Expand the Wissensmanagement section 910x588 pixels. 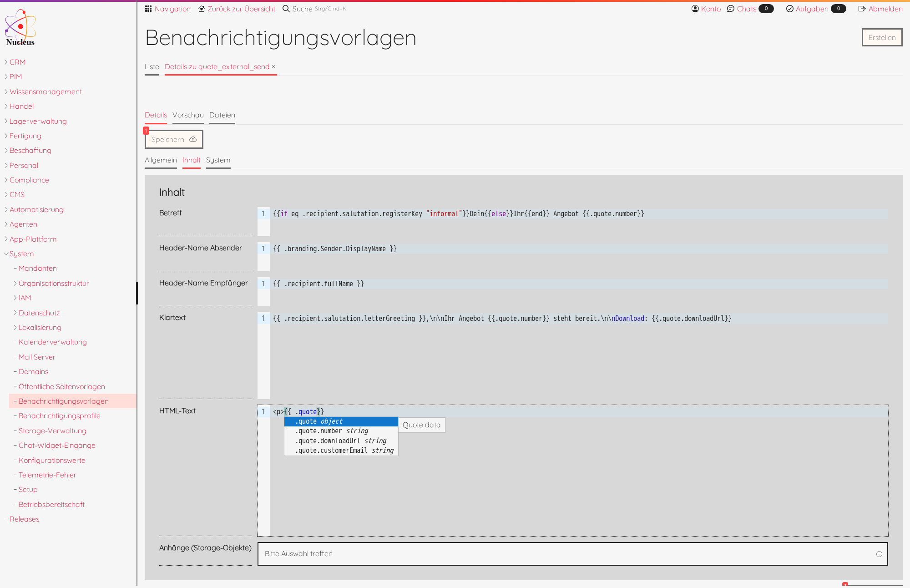6,91
